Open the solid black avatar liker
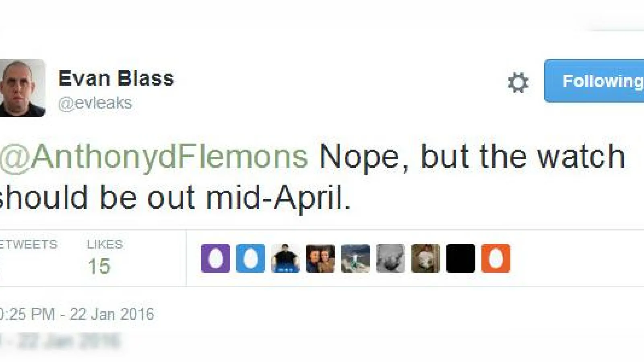Screen dimensions: 644x362 (461, 258)
